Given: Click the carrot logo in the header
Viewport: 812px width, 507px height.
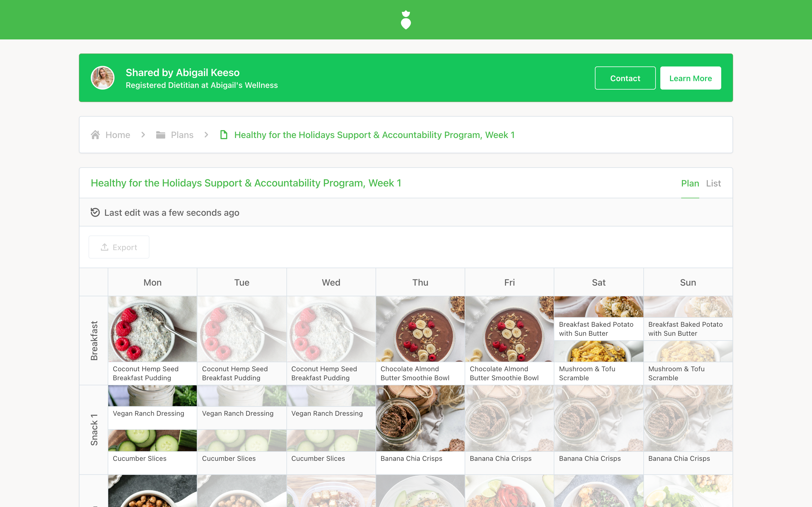Looking at the screenshot, I should point(406,20).
